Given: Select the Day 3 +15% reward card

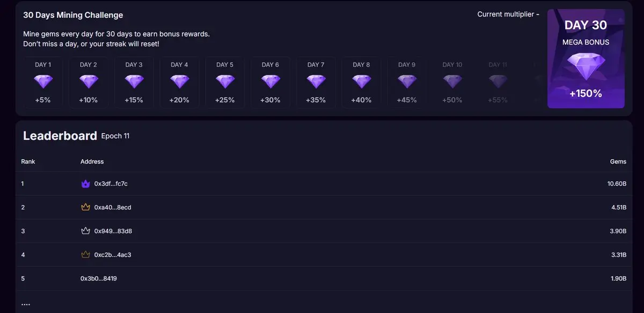Looking at the screenshot, I should 134,83.
